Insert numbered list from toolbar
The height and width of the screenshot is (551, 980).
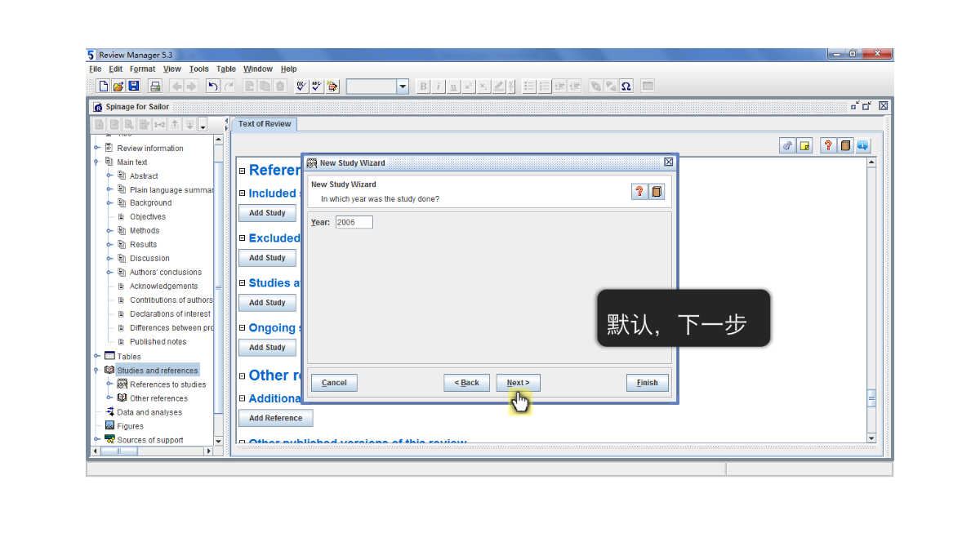[x=545, y=86]
